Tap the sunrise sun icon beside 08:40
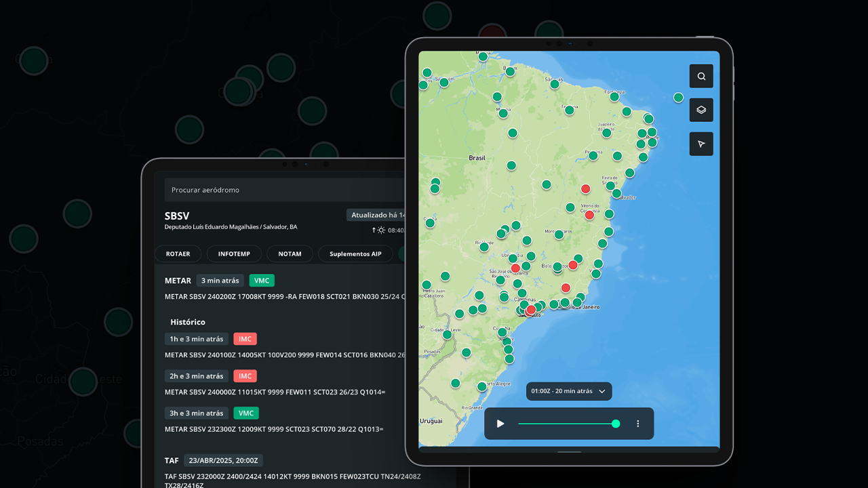The height and width of the screenshot is (488, 868). (381, 230)
